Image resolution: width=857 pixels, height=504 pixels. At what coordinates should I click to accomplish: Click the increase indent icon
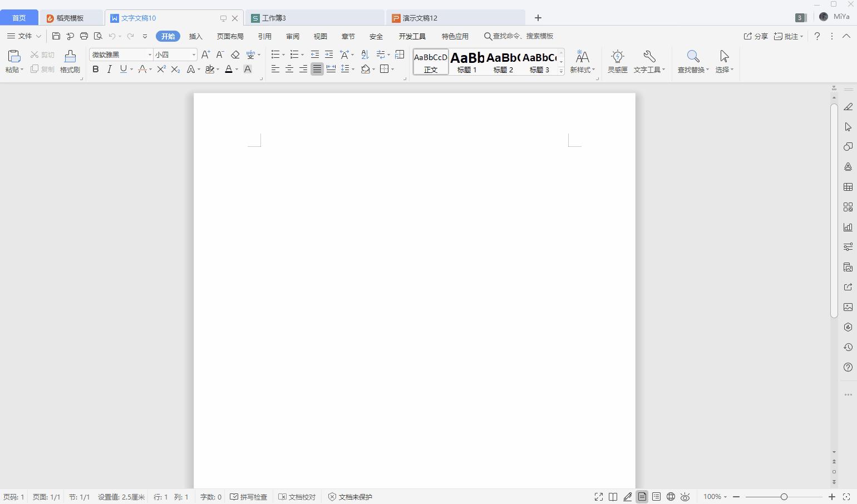[x=329, y=55]
